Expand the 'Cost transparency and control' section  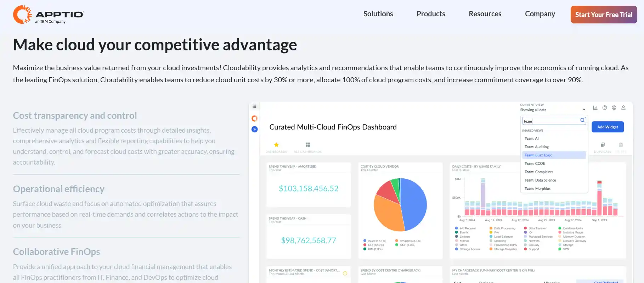(x=75, y=116)
